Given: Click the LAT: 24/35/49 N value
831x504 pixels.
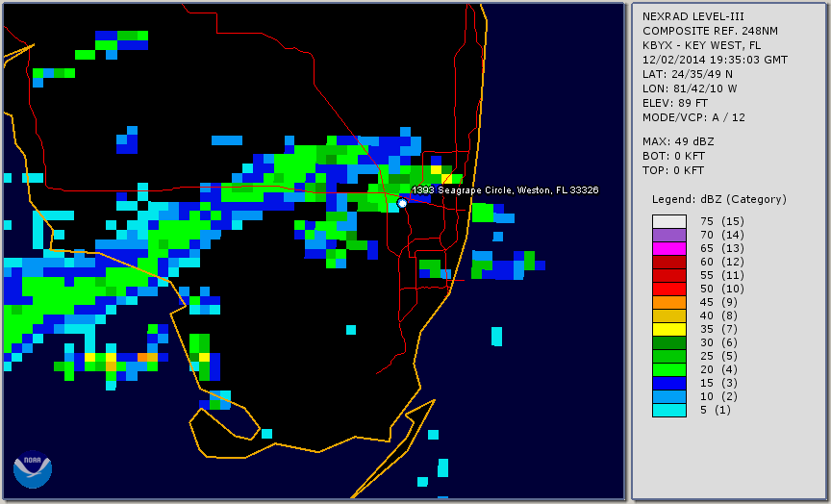Looking at the screenshot, I should point(688,74).
